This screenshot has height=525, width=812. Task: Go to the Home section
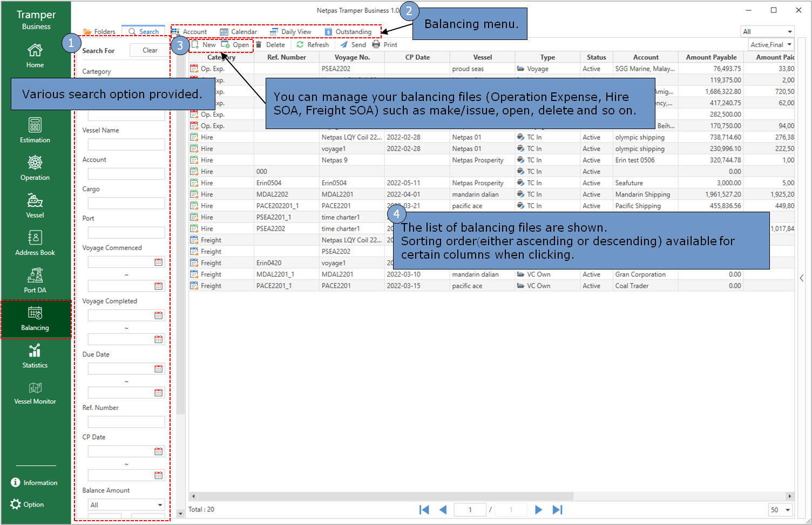35,56
